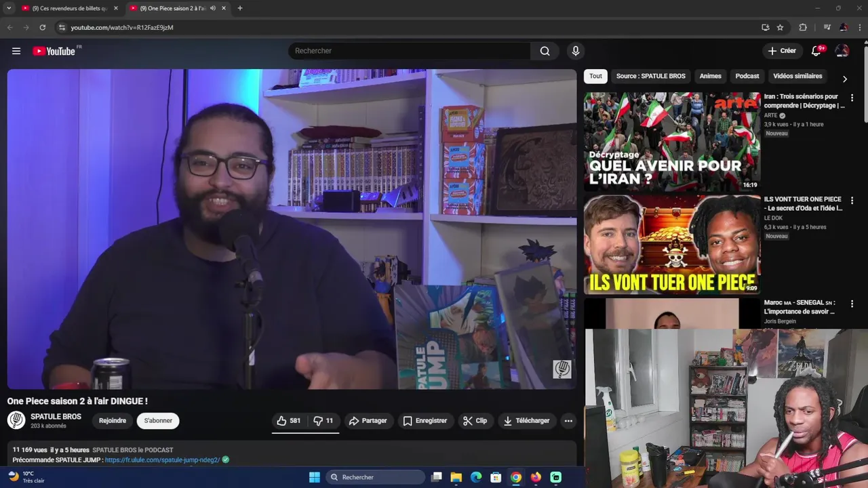The image size is (868, 488).
Task: Reload the page in Chrome
Action: [x=42, y=27]
